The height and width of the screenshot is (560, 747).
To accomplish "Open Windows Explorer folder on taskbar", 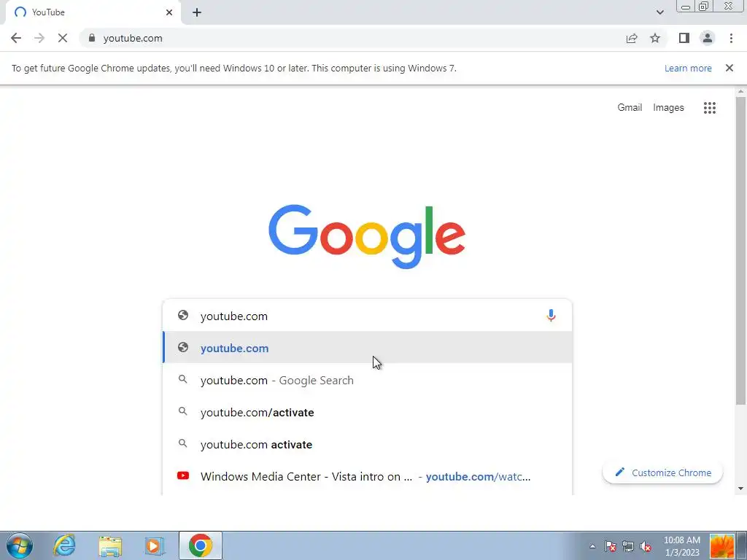I will click(110, 545).
